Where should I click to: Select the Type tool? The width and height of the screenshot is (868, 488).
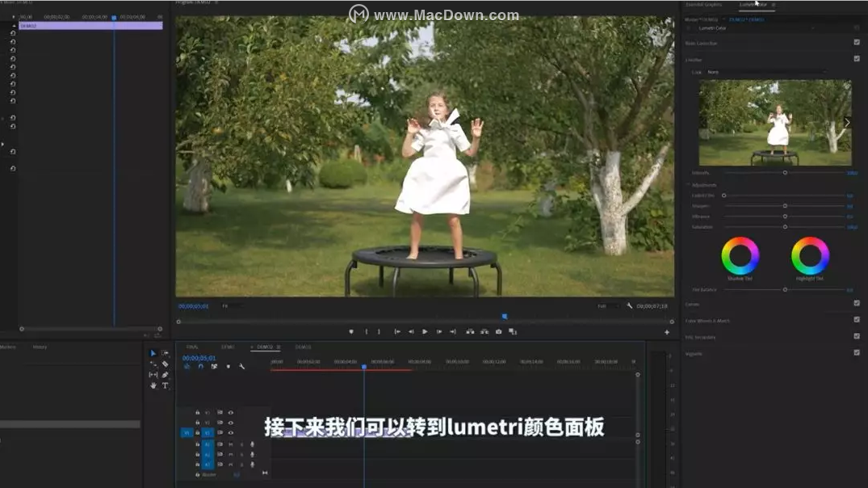coord(165,385)
